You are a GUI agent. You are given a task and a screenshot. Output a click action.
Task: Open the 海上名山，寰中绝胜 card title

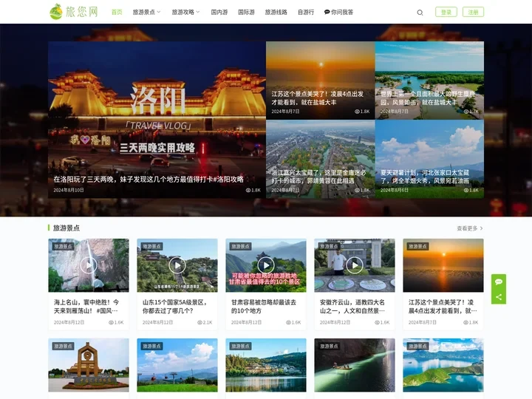(86, 307)
